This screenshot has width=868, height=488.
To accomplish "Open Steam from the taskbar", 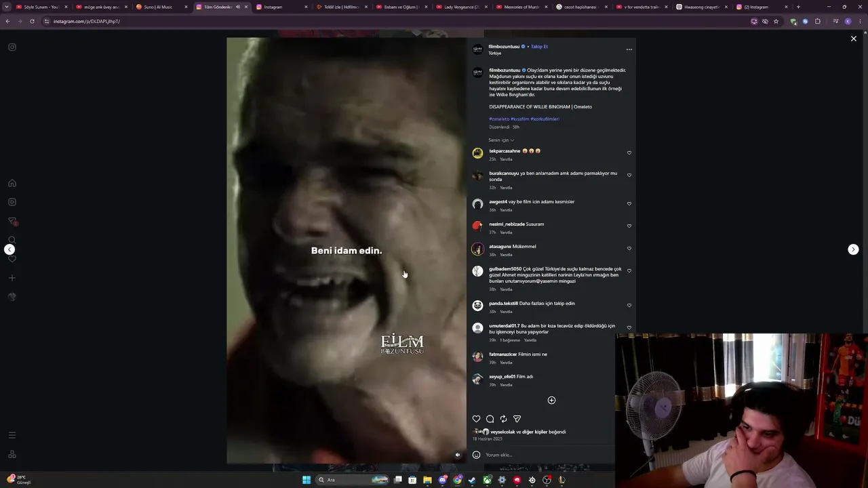I will [473, 480].
